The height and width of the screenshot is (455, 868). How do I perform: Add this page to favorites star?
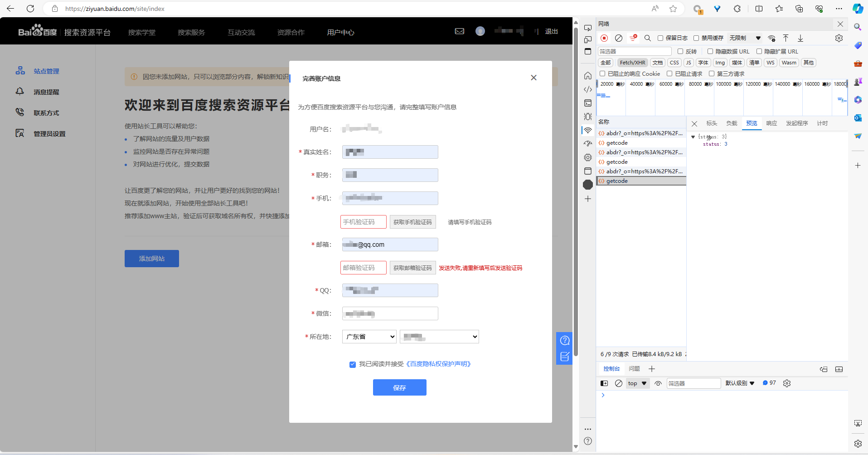click(x=673, y=9)
